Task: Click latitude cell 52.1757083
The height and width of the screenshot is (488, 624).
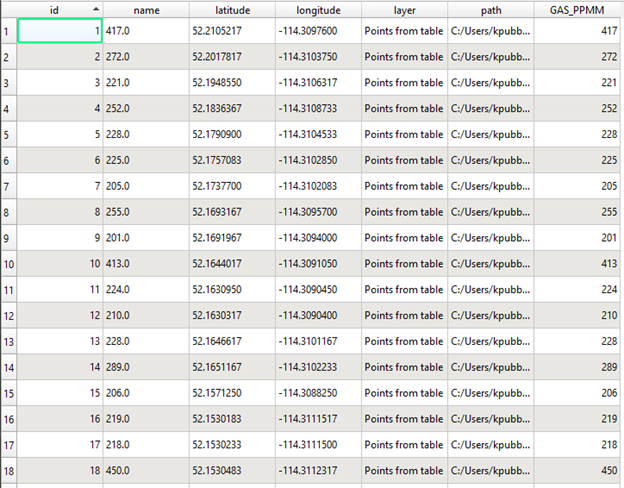Action: click(x=232, y=160)
